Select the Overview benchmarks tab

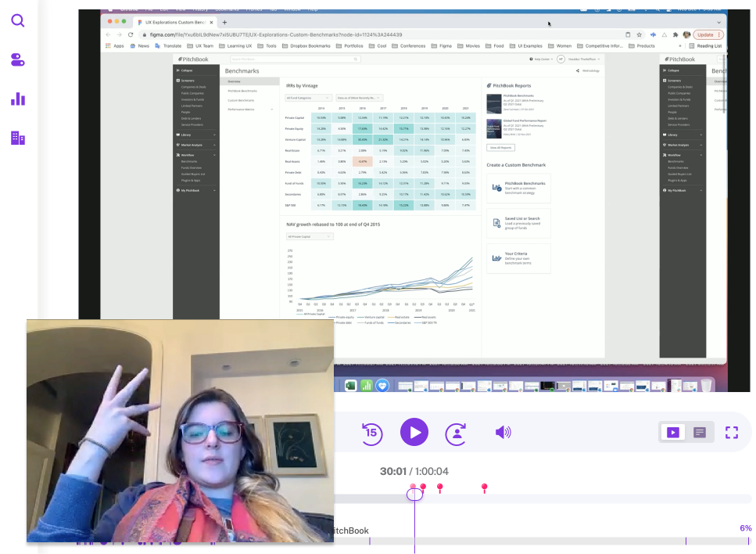coord(249,81)
